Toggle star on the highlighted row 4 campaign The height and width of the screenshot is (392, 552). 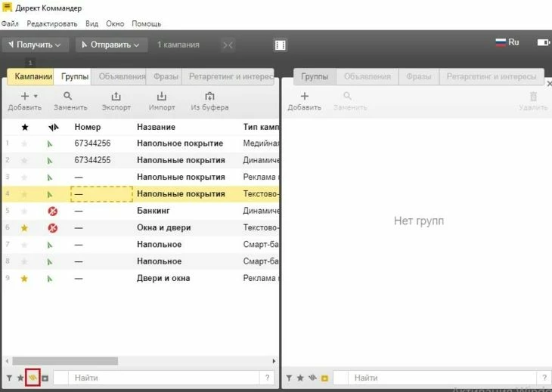[x=24, y=194]
